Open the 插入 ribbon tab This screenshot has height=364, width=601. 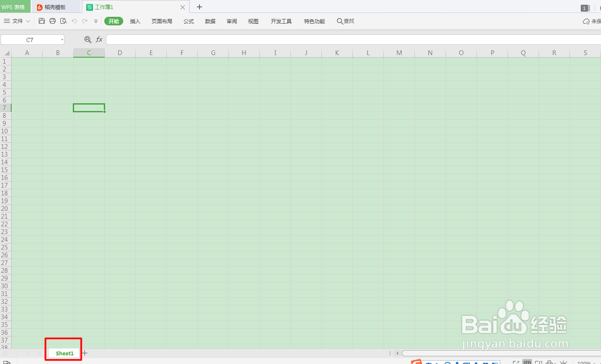coord(135,21)
